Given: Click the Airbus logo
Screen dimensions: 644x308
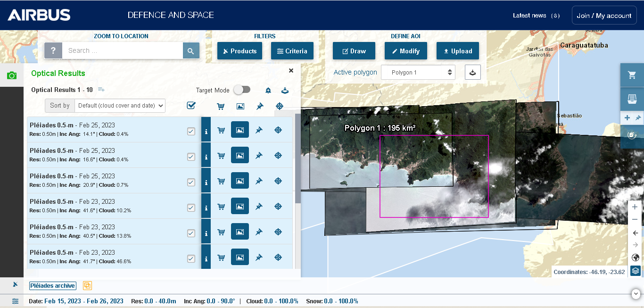Looking at the screenshot, I should pyautogui.click(x=39, y=15).
